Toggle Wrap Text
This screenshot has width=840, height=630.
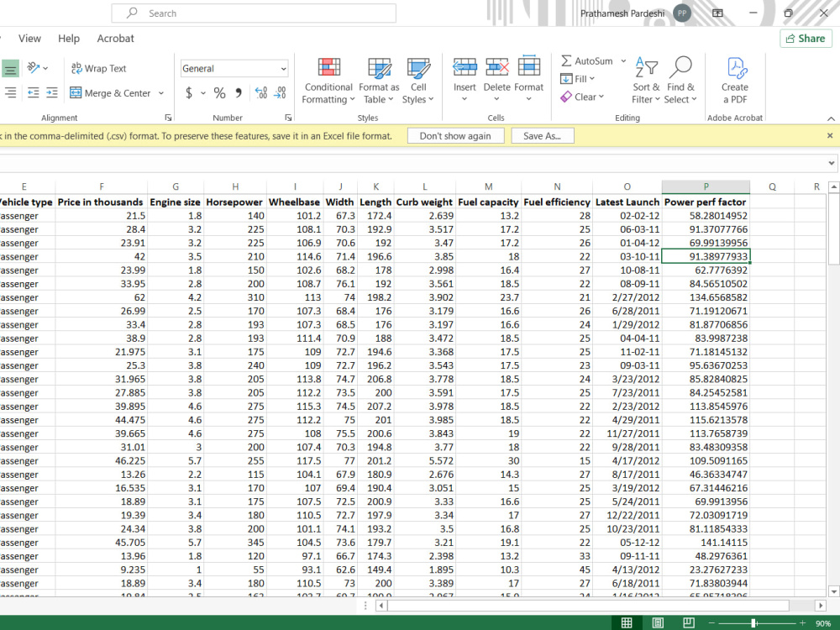pos(99,68)
